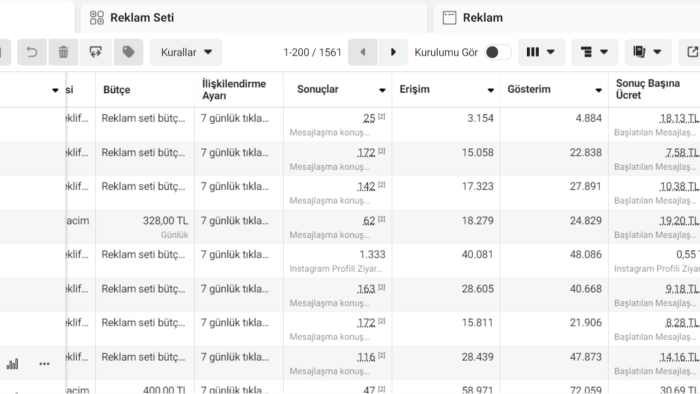Click result value 116 link
700x394 pixels.
(366, 357)
